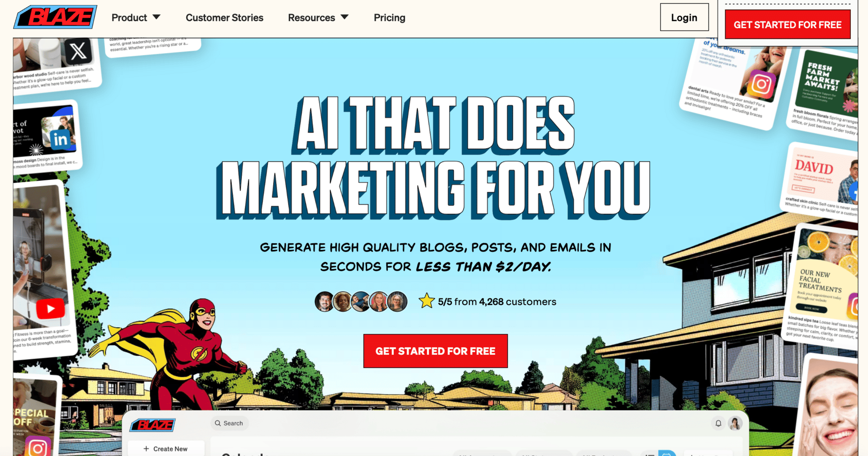Click the user avatar in app preview

point(736,423)
